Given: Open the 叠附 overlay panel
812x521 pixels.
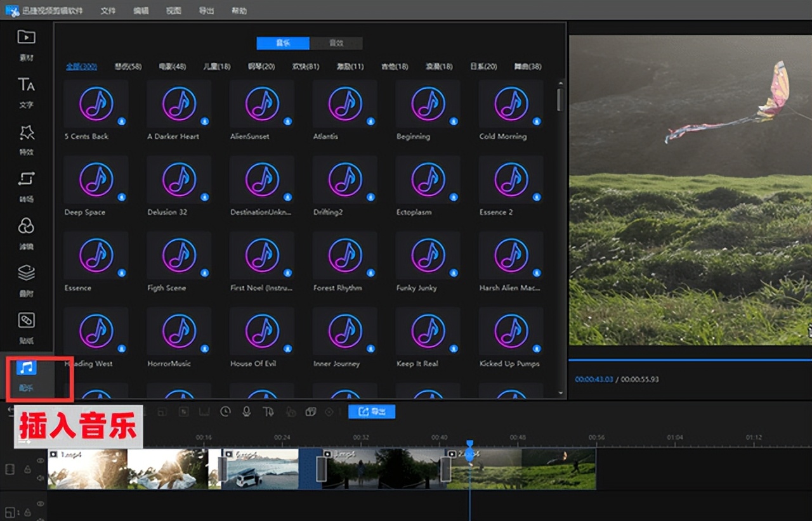Looking at the screenshot, I should pos(26,279).
